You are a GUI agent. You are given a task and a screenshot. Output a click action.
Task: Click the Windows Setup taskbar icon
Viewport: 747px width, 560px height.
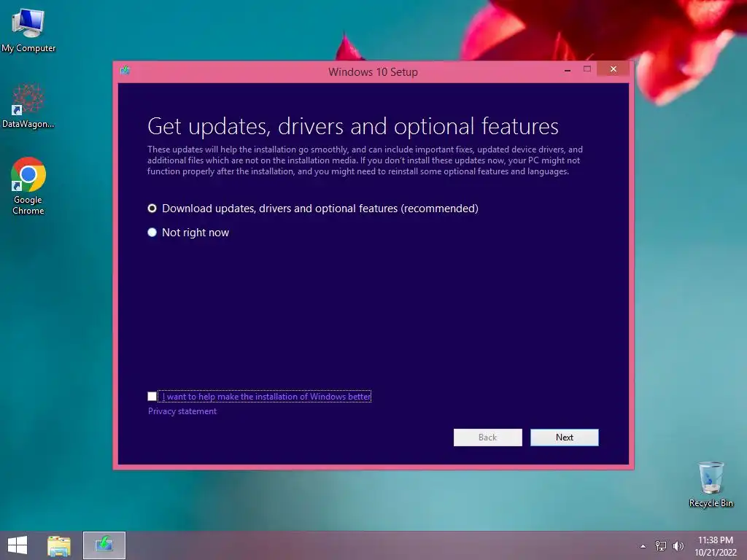(104, 545)
